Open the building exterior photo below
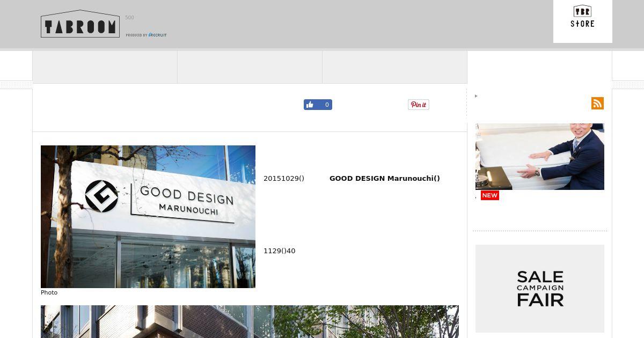Viewport: 644px width, 338px height. click(250, 322)
